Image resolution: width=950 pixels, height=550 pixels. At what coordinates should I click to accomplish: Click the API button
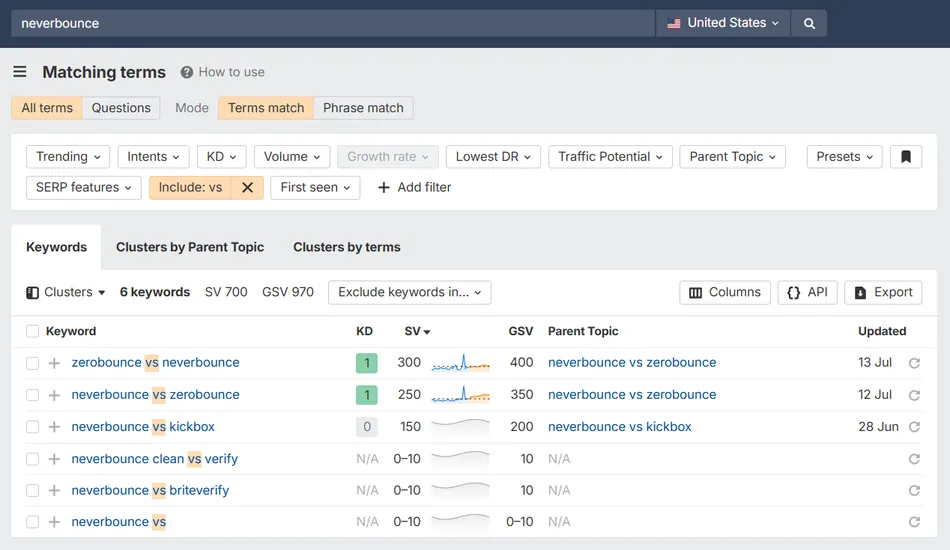pos(808,293)
